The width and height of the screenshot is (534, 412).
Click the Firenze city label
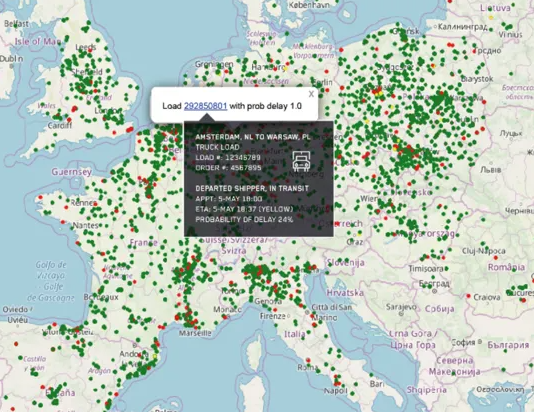pos(272,316)
